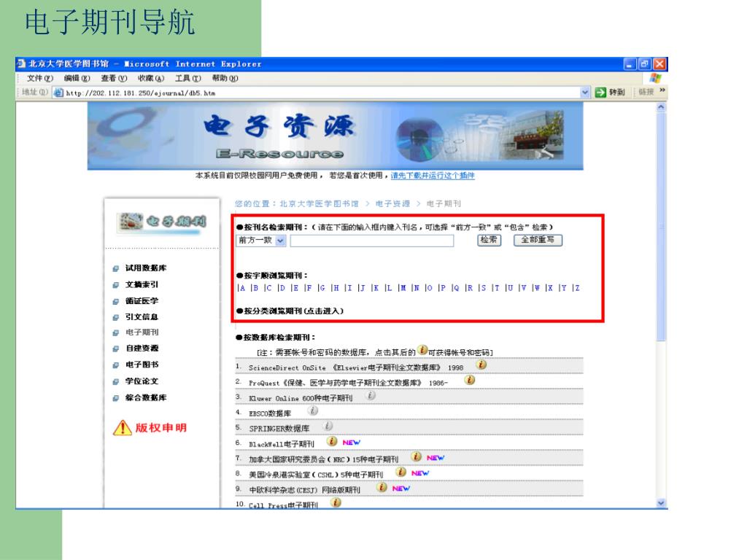This screenshot has height=560, width=747.
Task: Open SPRINGER数据库 link
Action: [279, 429]
